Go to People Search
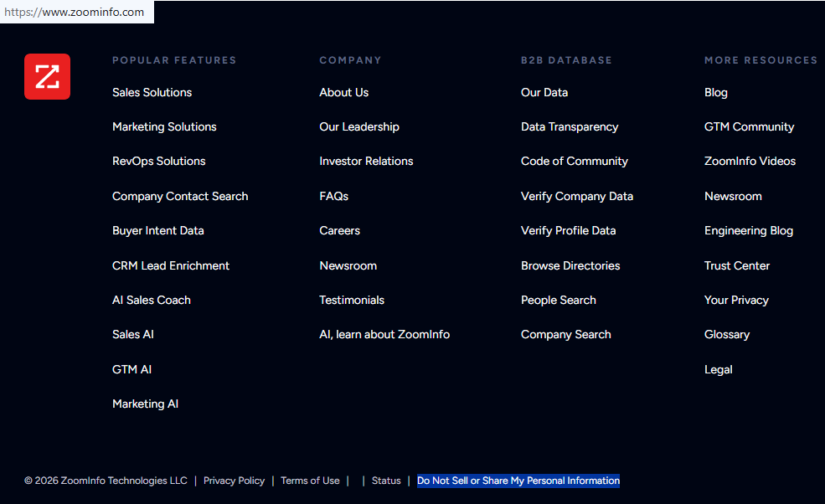Viewport: 825px width, 504px height. point(559,300)
